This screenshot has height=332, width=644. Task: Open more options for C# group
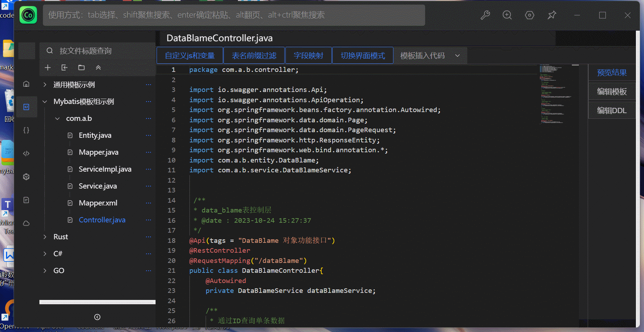coord(149,254)
